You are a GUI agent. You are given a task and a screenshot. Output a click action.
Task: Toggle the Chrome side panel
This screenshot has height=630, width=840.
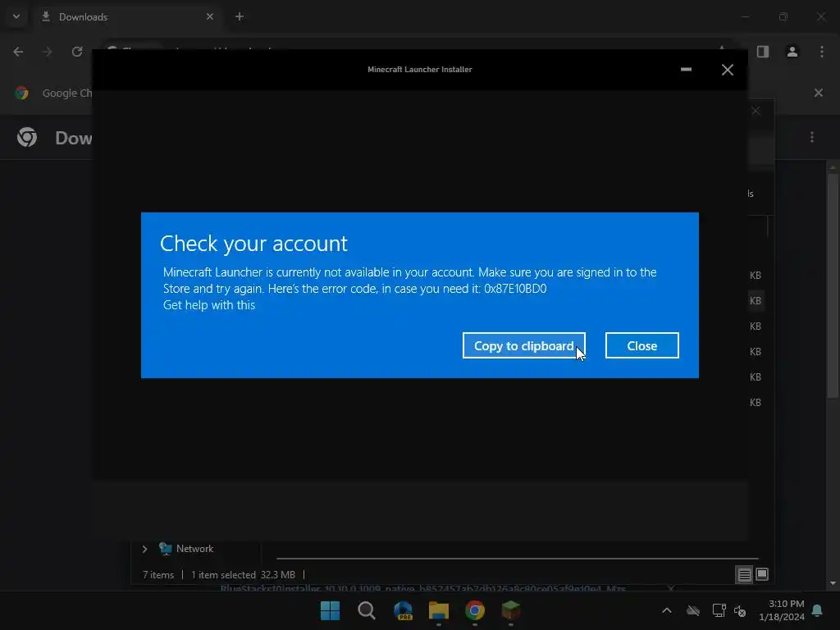pyautogui.click(x=763, y=52)
